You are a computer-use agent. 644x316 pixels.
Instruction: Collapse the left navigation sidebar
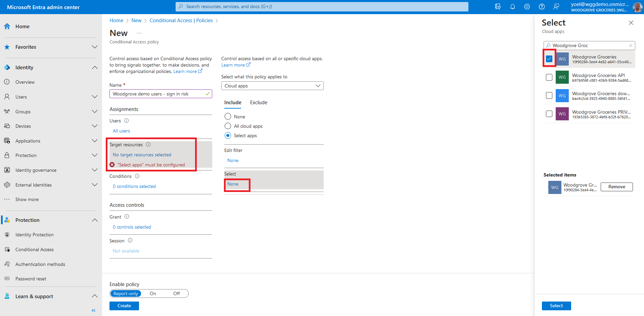pos(93,310)
